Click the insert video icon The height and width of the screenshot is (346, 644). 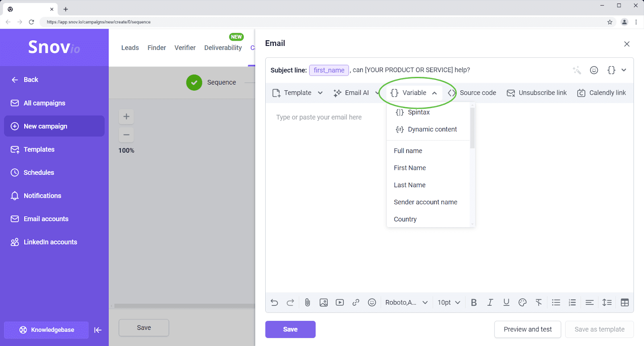click(340, 302)
